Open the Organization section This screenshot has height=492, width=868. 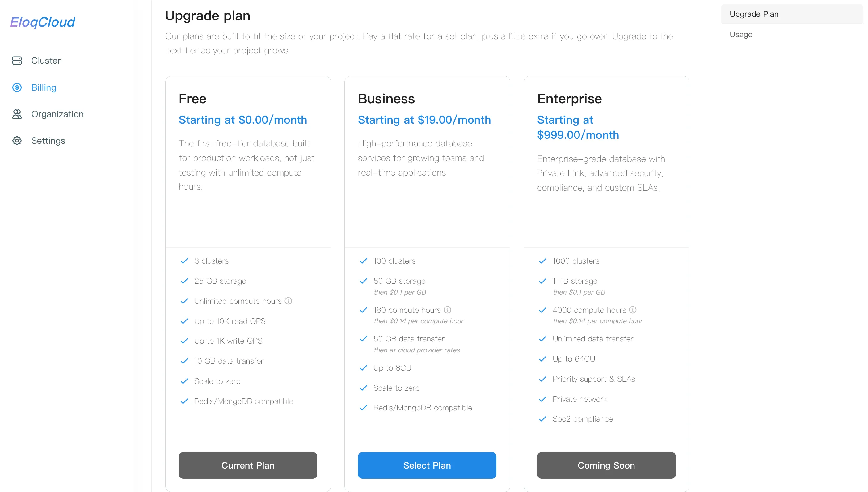coord(57,114)
